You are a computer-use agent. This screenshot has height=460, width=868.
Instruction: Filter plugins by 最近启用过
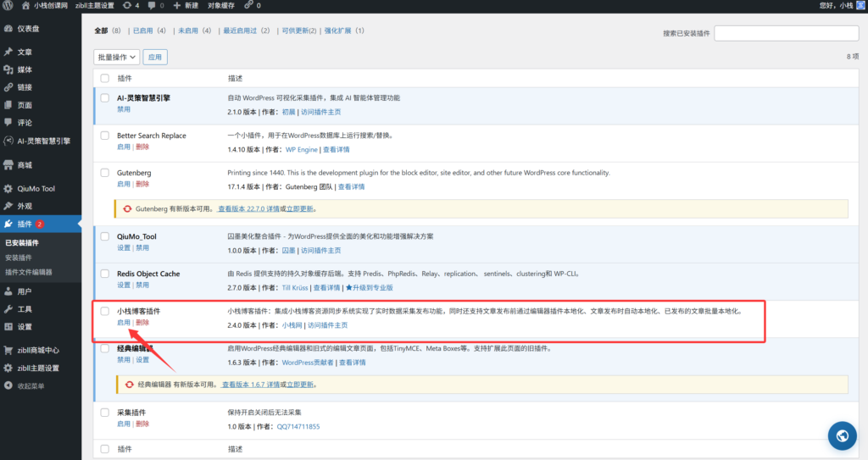click(x=240, y=31)
